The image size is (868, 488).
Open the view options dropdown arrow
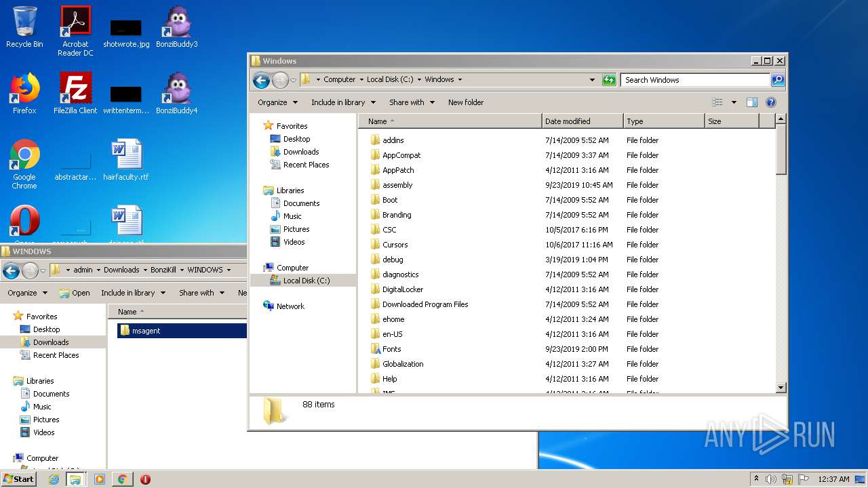[x=734, y=102]
